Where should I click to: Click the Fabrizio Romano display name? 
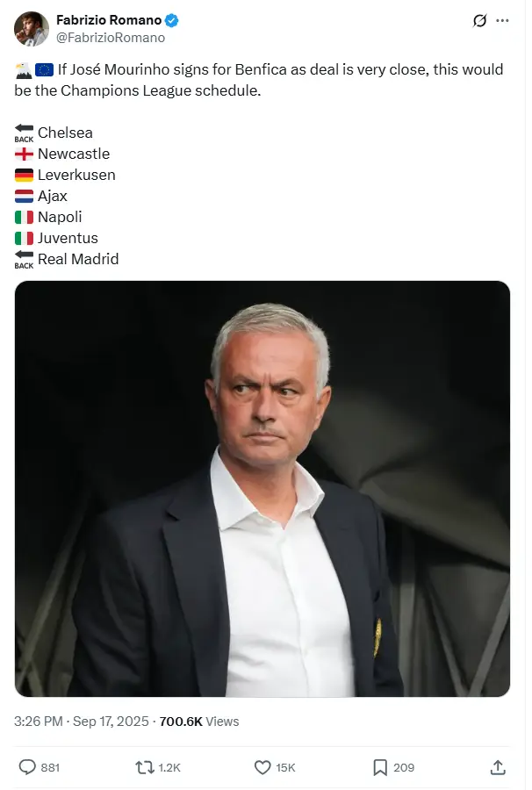pos(109,20)
